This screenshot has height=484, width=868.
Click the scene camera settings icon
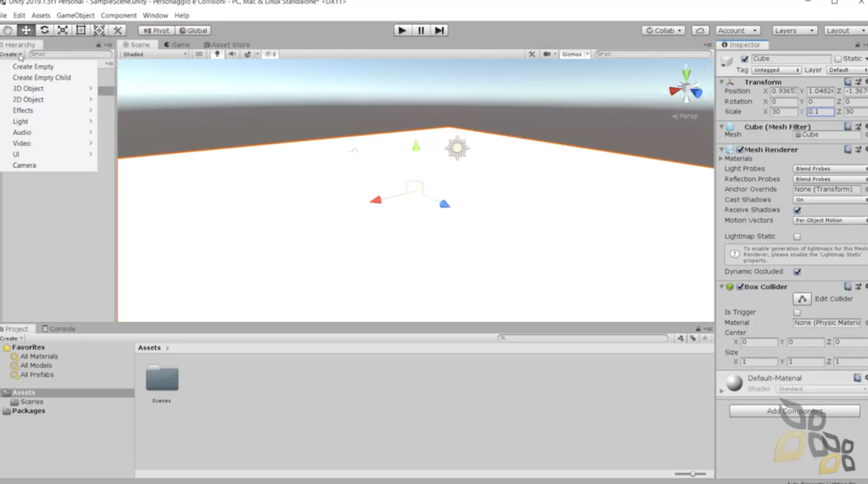[547, 54]
